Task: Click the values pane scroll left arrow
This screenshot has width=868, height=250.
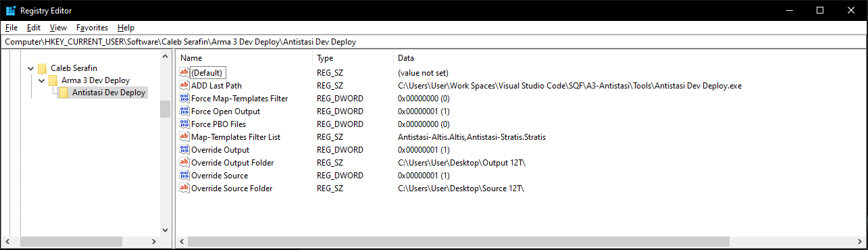Action: click(182, 241)
